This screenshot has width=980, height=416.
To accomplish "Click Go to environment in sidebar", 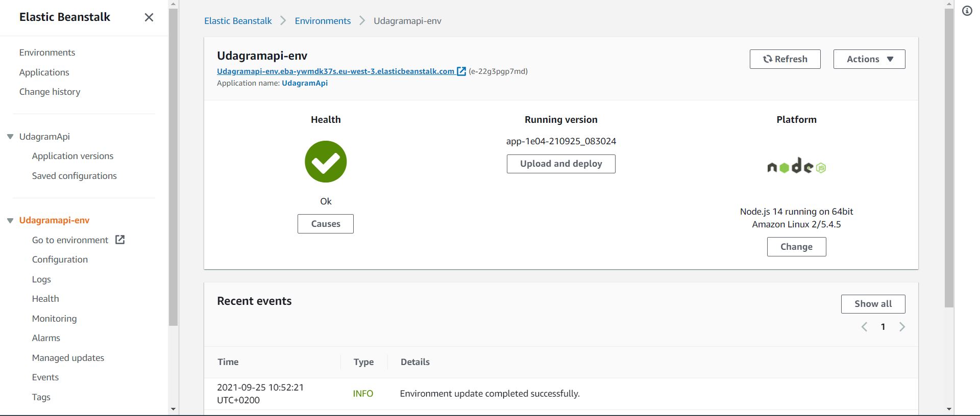I will pos(70,240).
